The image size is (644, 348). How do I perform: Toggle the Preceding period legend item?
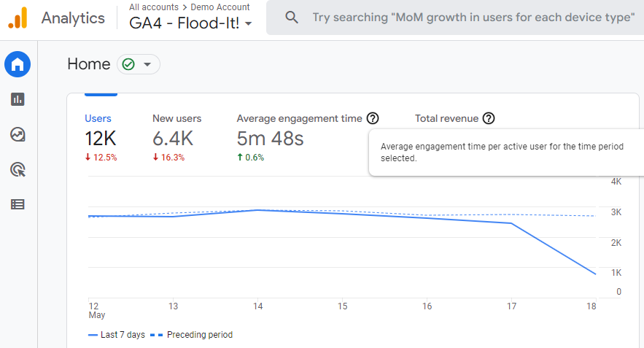click(191, 335)
